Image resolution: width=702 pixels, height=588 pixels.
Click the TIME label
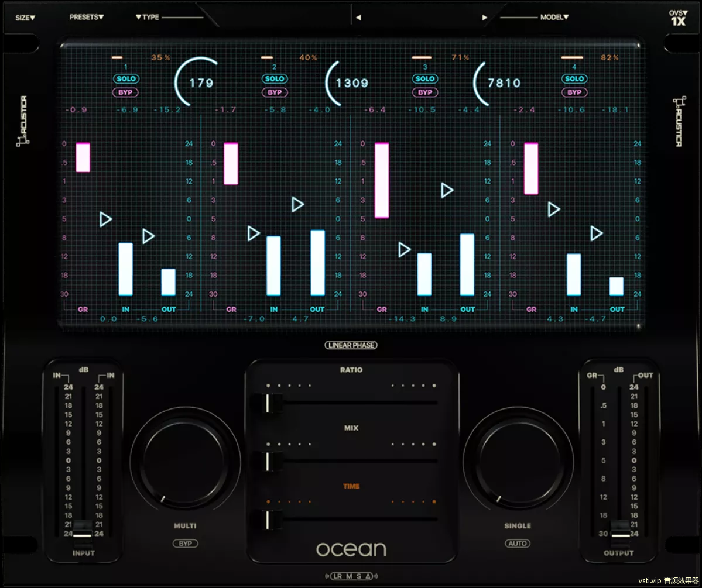(x=351, y=486)
